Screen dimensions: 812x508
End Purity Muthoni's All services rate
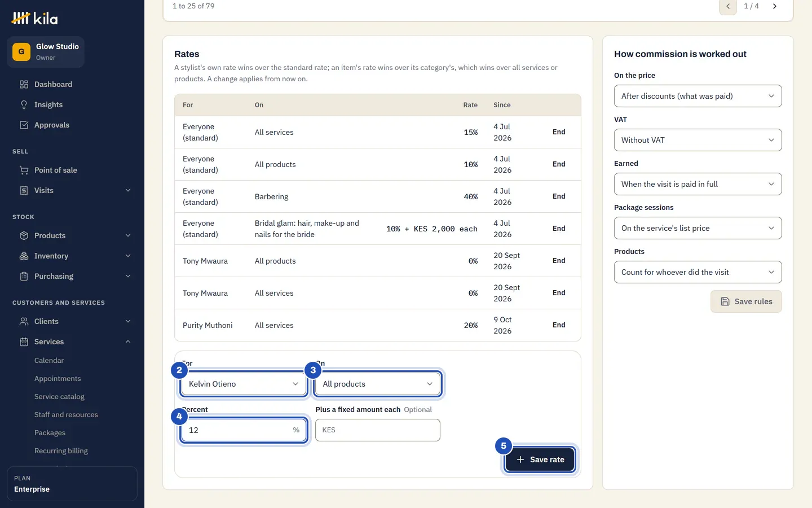point(559,325)
